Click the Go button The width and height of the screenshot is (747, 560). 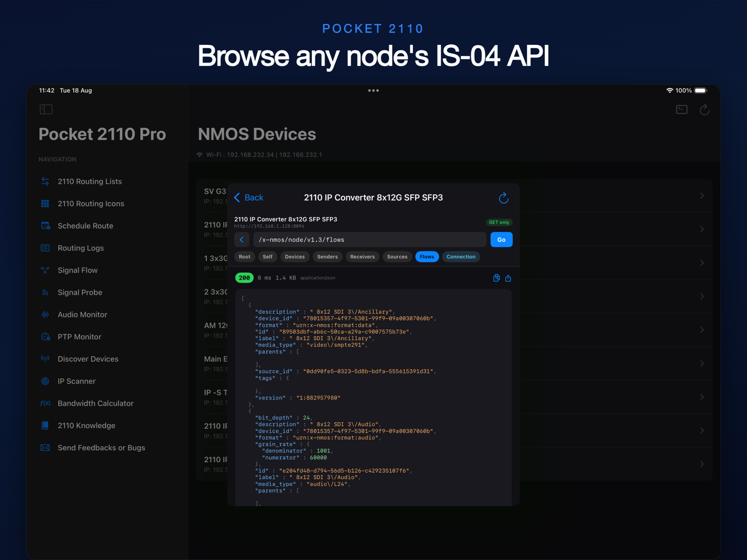tap(501, 240)
